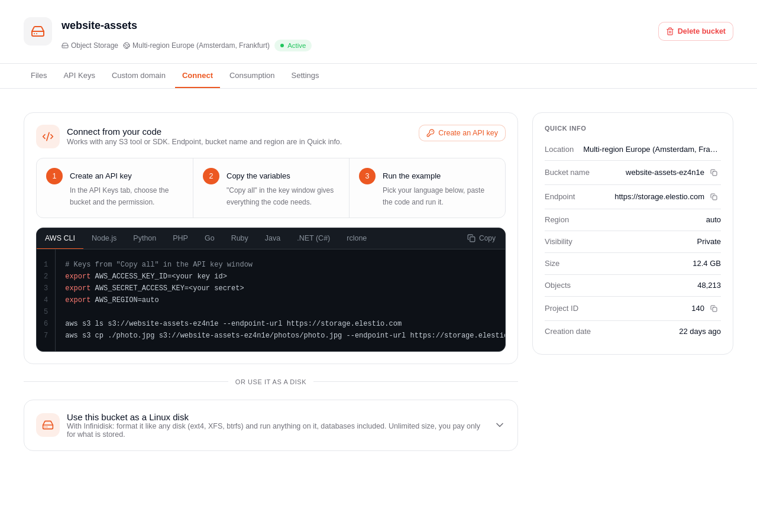Click step 1 circle for Create an API key
The width and height of the screenshot is (757, 532).
click(x=54, y=176)
